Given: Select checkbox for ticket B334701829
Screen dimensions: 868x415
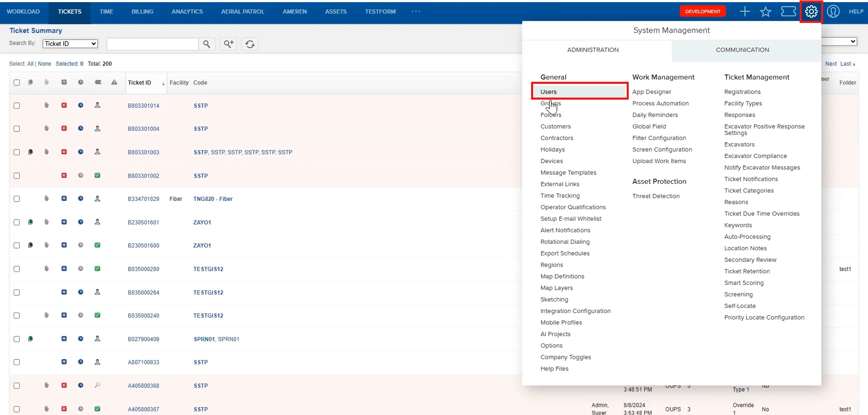Looking at the screenshot, I should click(x=17, y=199).
